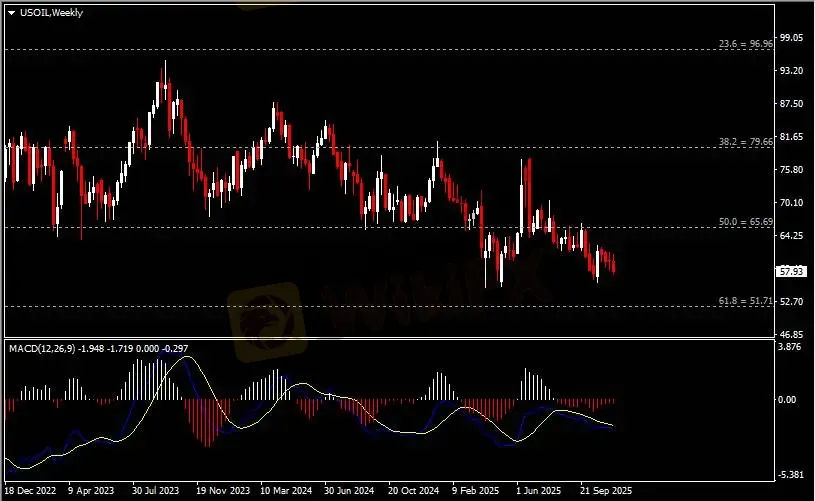This screenshot has width=815, height=501.
Task: Select the 1 Jun 2025 date label
Action: 540,492
